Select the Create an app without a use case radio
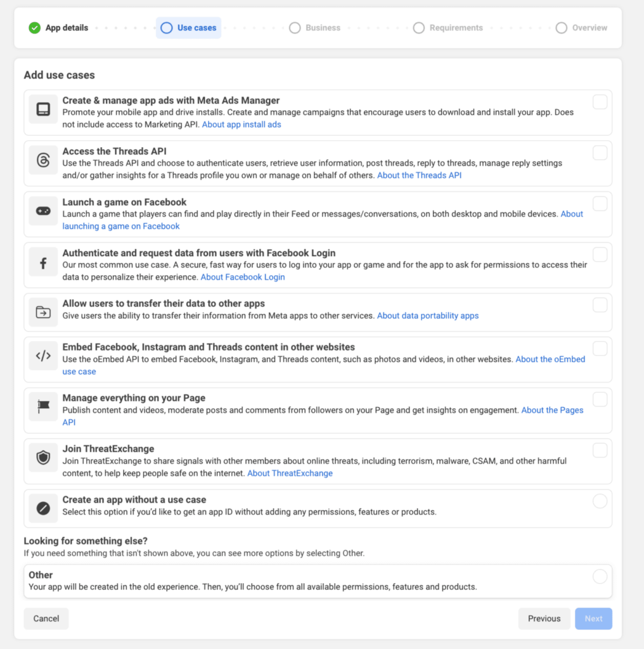The image size is (644, 649). tap(600, 501)
